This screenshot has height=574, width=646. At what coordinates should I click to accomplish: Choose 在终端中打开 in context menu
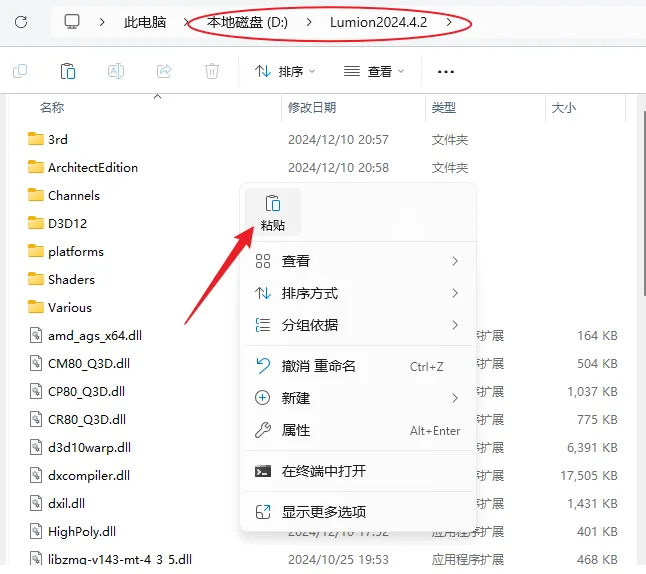tap(357, 471)
